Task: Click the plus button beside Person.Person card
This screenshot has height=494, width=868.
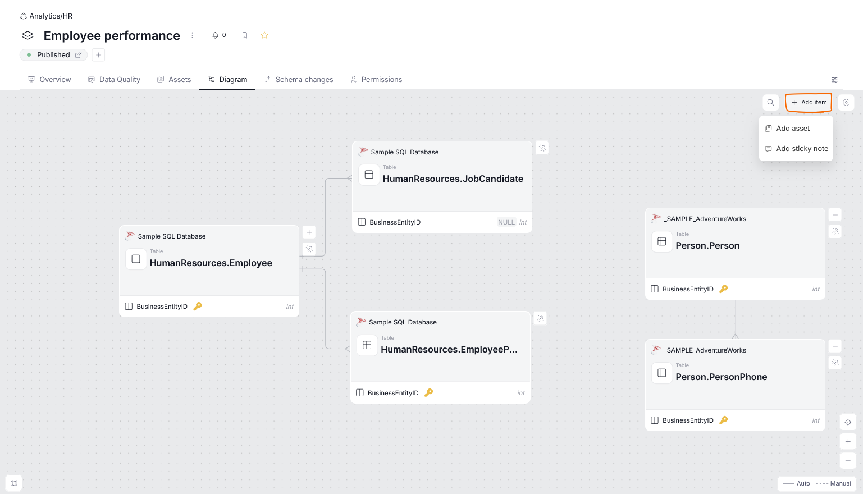Action: click(835, 215)
